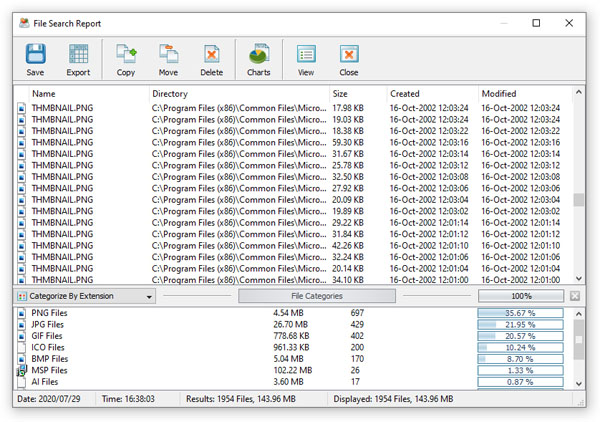Select the row with size 32.24 KB

coord(294,257)
